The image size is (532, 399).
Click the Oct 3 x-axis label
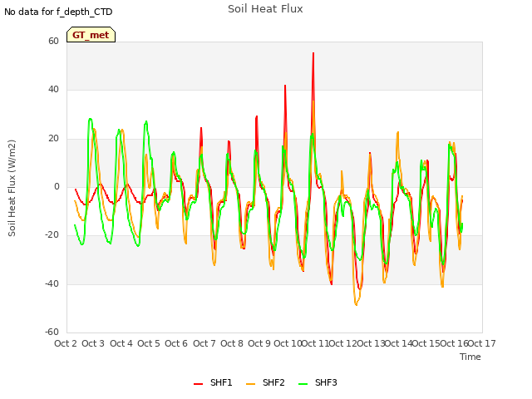tap(93, 343)
